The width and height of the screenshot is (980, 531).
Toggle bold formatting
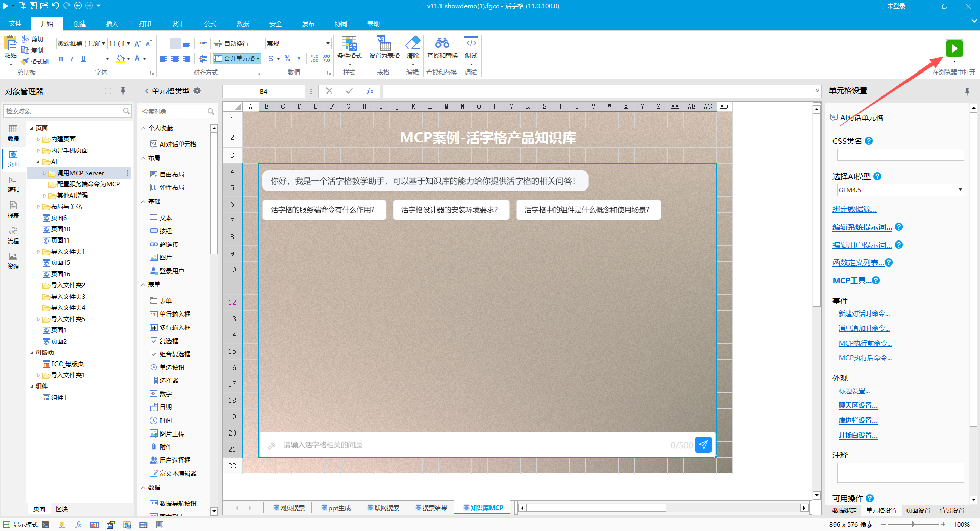(x=61, y=59)
